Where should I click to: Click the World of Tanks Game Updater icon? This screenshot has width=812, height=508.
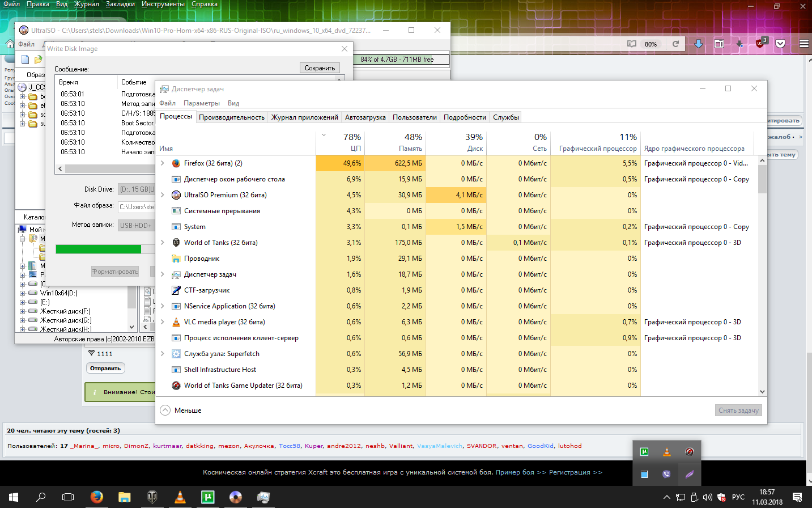[176, 386]
